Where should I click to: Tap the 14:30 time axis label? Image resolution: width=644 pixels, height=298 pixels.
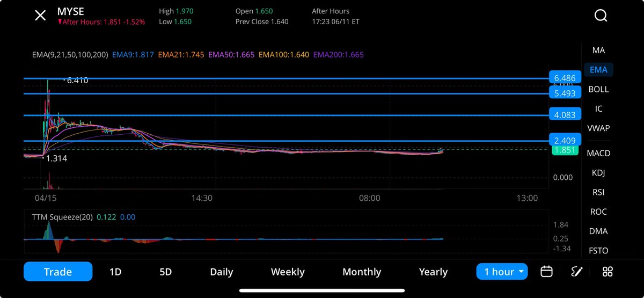pyautogui.click(x=201, y=198)
